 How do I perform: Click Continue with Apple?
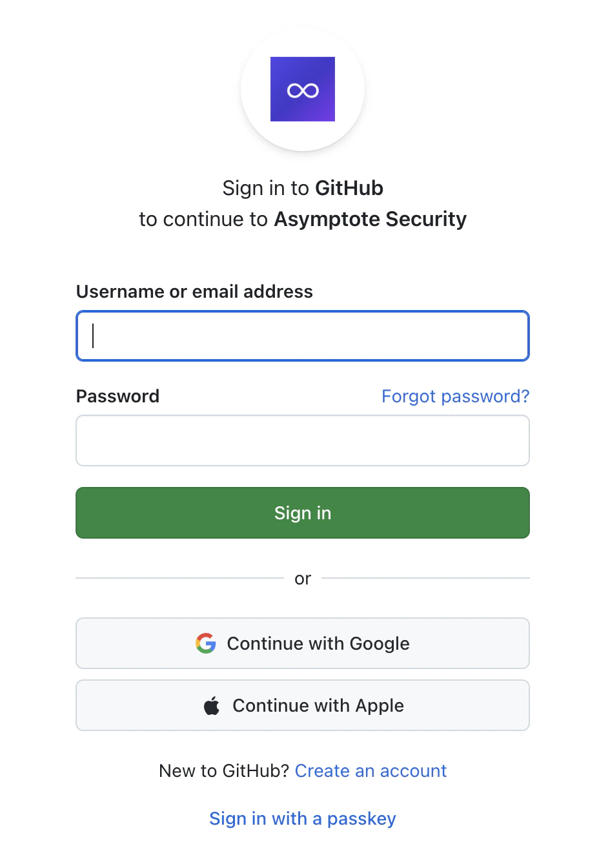(x=302, y=705)
